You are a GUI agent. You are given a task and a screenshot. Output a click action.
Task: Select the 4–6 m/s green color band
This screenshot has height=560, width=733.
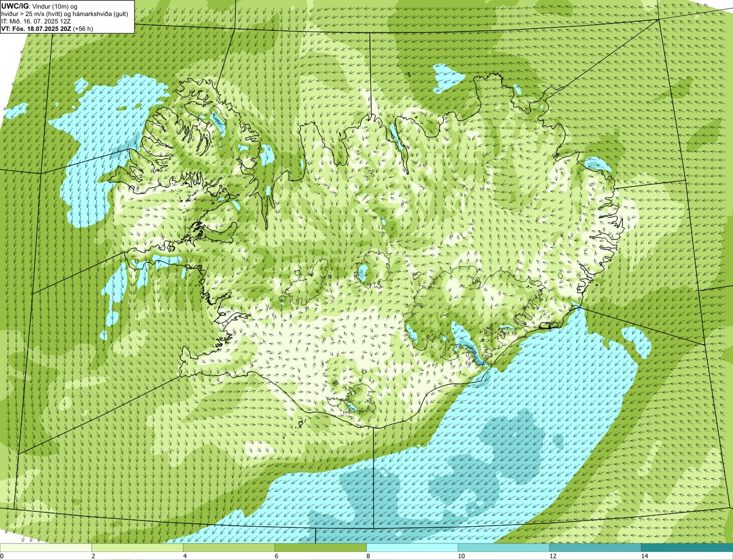229,547
